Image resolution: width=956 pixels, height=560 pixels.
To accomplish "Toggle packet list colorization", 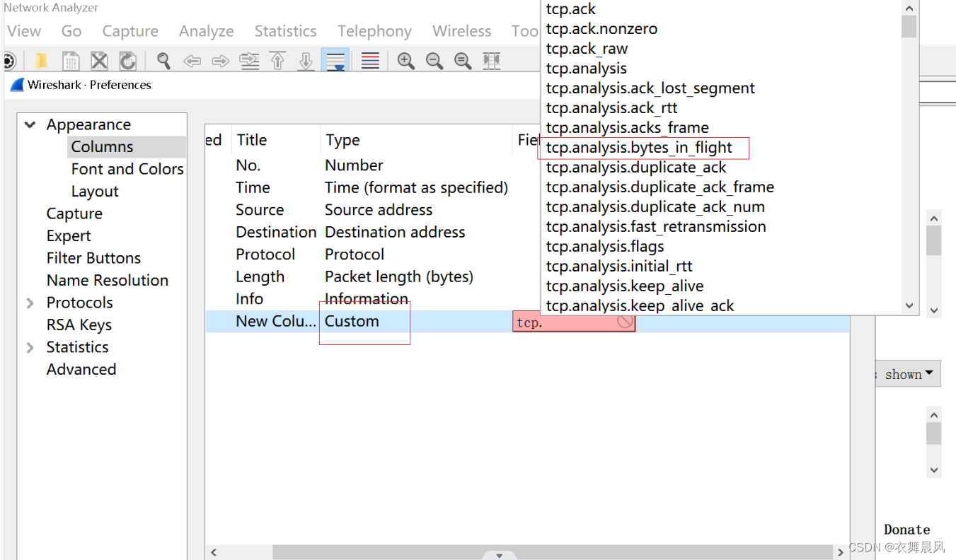I will tap(370, 61).
